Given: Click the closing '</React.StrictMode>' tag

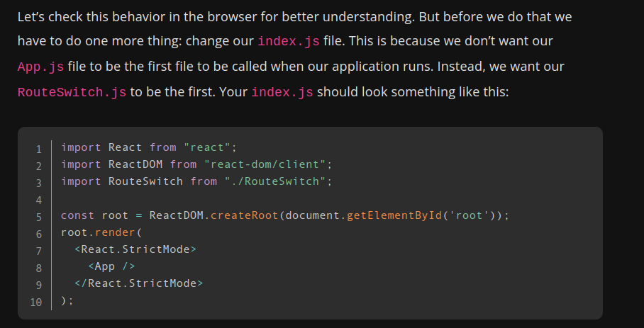Looking at the screenshot, I should 139,283.
